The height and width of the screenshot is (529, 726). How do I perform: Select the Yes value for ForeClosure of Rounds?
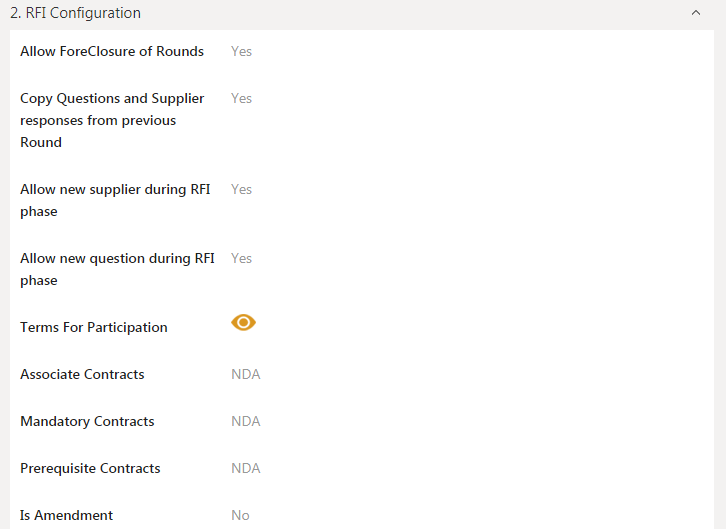point(241,51)
